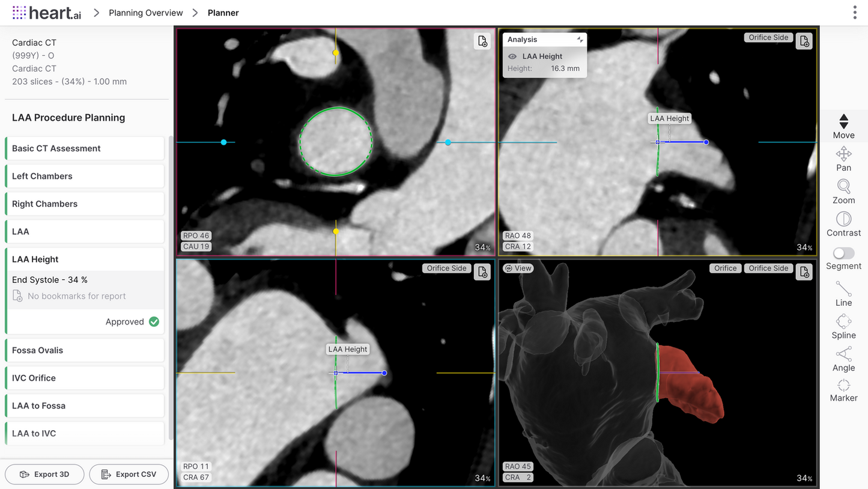Select the Line measurement tool
The width and height of the screenshot is (868, 489).
coord(843,294)
